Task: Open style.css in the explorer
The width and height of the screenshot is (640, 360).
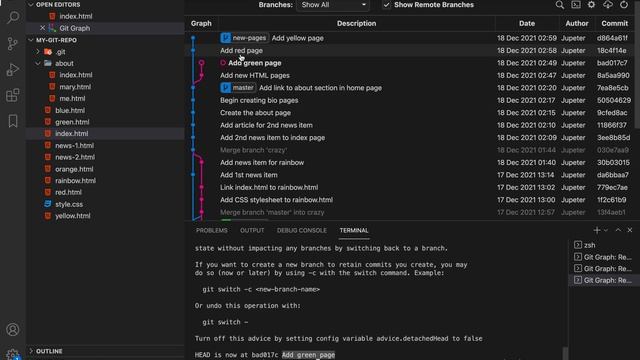Action: [x=69, y=204]
